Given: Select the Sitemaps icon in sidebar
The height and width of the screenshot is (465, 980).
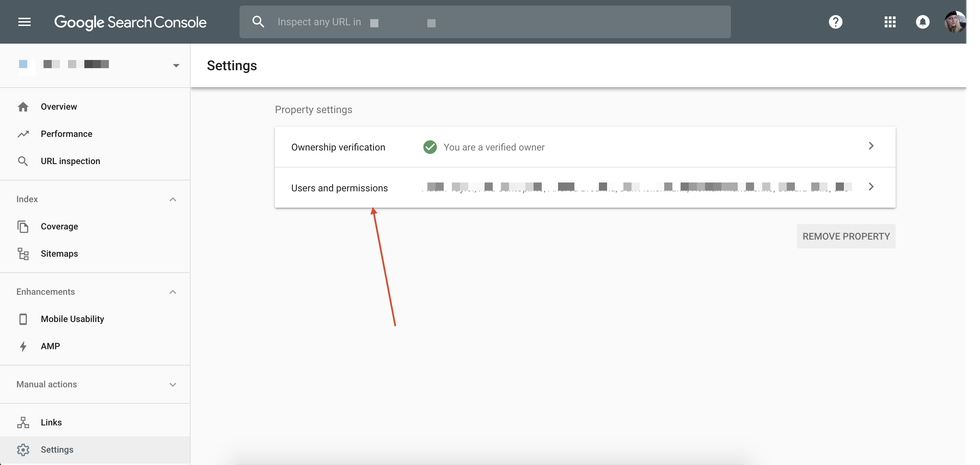Looking at the screenshot, I should pos(23,254).
